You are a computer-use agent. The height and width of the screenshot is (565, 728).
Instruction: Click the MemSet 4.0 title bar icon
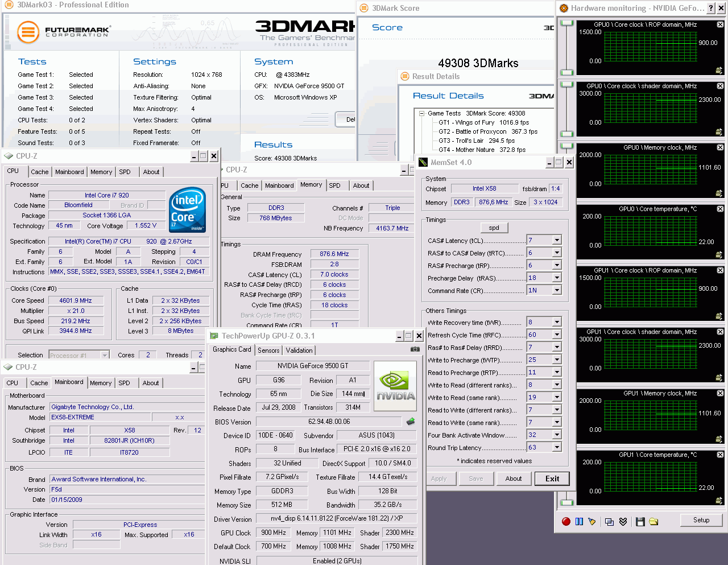pyautogui.click(x=423, y=162)
